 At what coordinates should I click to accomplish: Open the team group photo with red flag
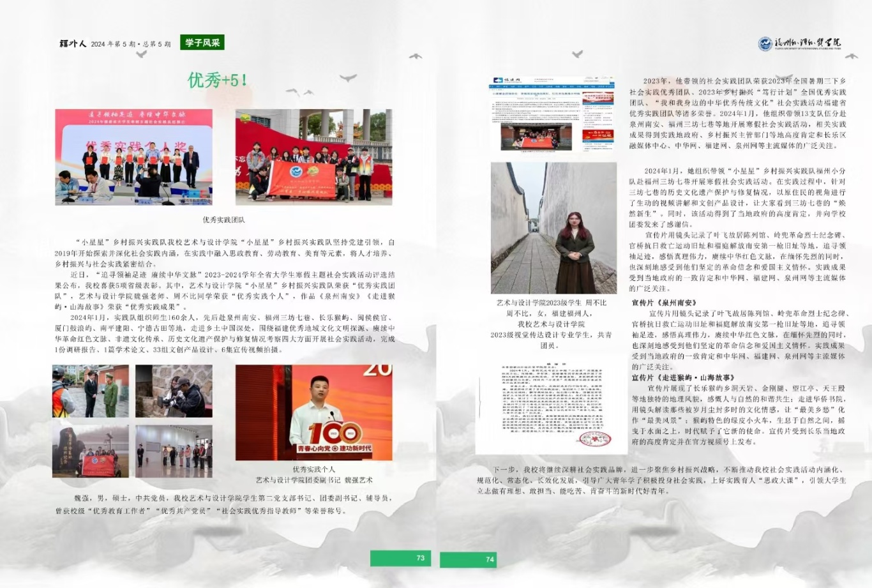(x=313, y=156)
